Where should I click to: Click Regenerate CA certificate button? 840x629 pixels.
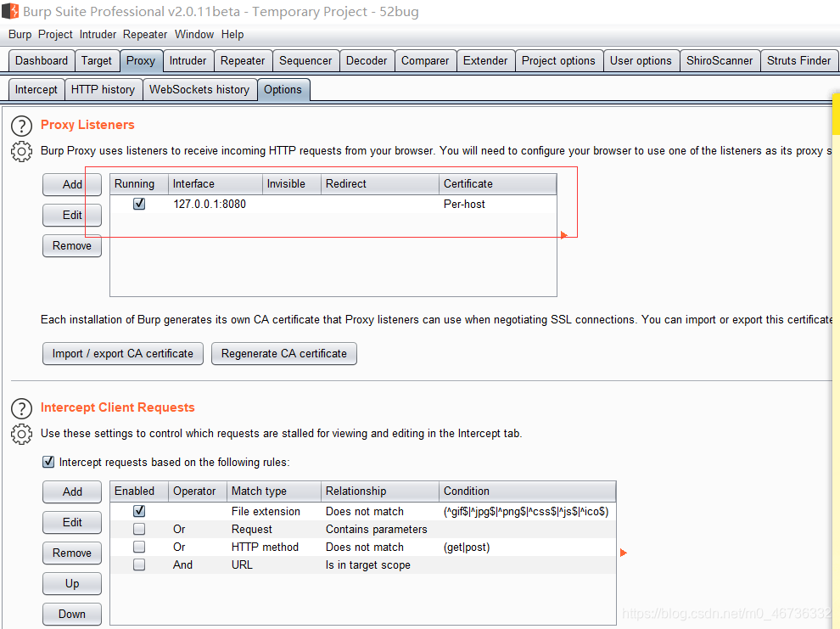tap(284, 354)
